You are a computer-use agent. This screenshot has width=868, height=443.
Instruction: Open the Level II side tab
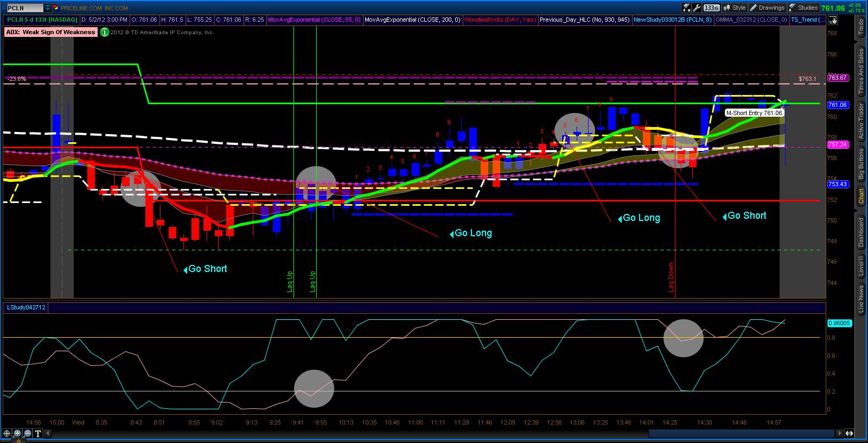click(x=861, y=266)
